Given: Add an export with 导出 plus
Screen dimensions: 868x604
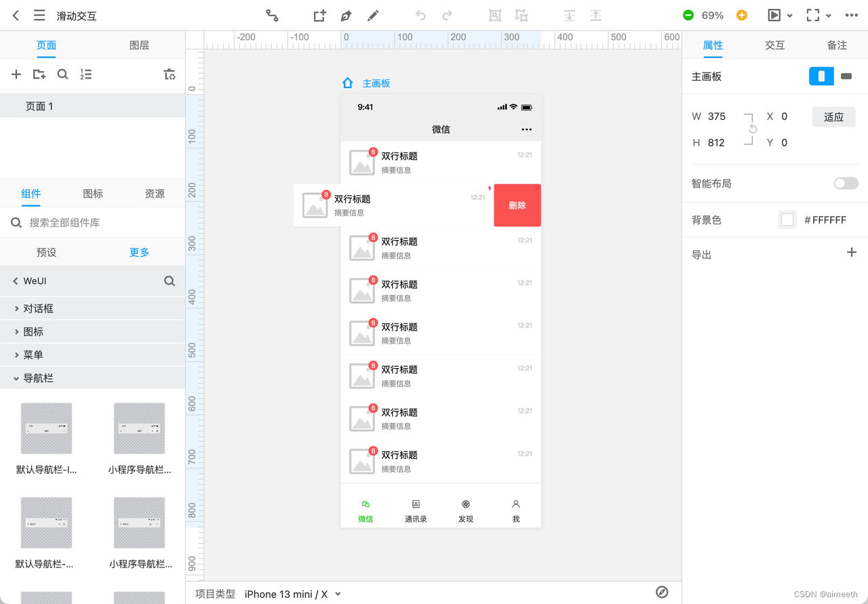Looking at the screenshot, I should pyautogui.click(x=852, y=252).
